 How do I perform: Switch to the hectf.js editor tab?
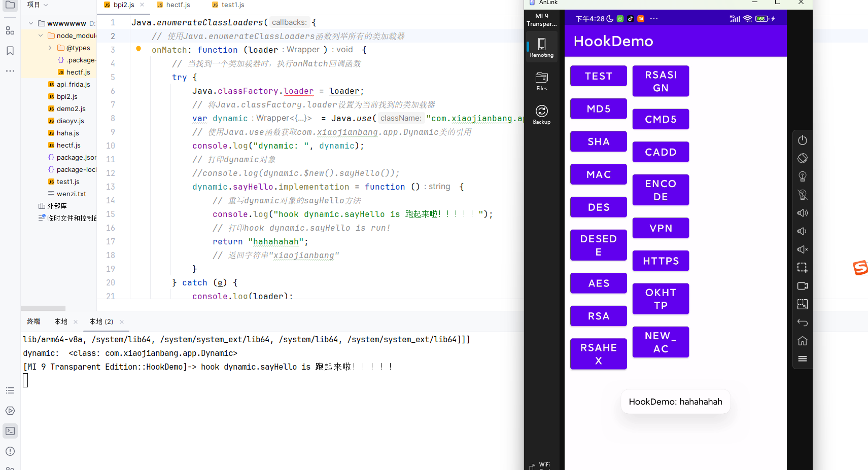pos(173,5)
